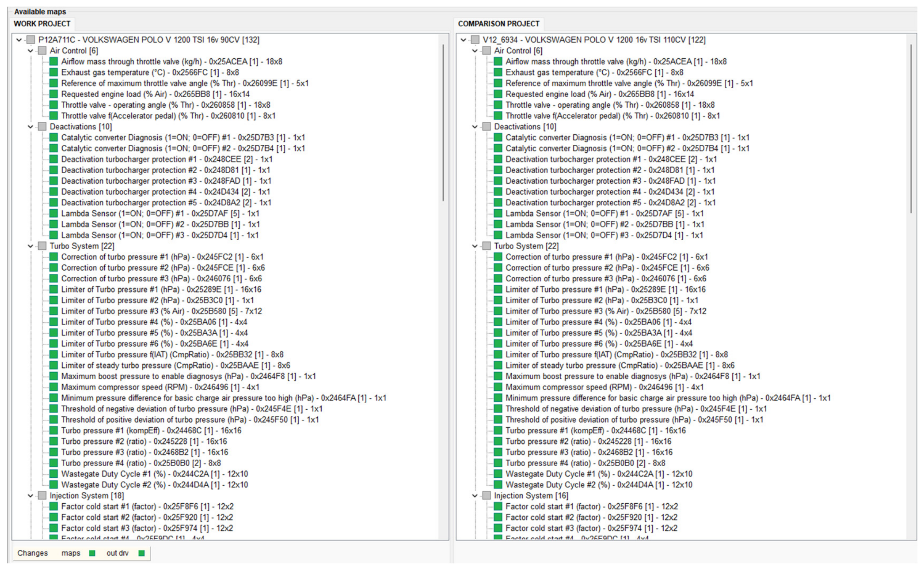Click green icon of comparison Catalytic converter Diagnosis #2
The height and width of the screenshot is (570, 924).
[498, 148]
